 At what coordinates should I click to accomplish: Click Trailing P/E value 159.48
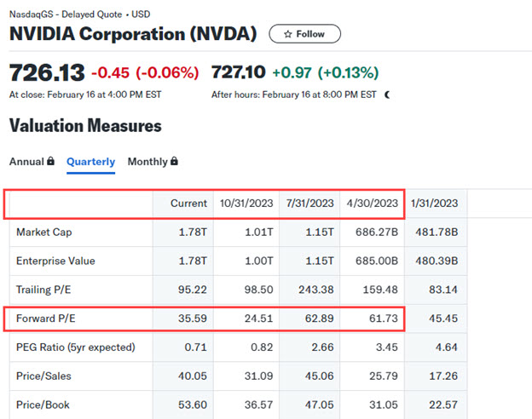tap(380, 290)
